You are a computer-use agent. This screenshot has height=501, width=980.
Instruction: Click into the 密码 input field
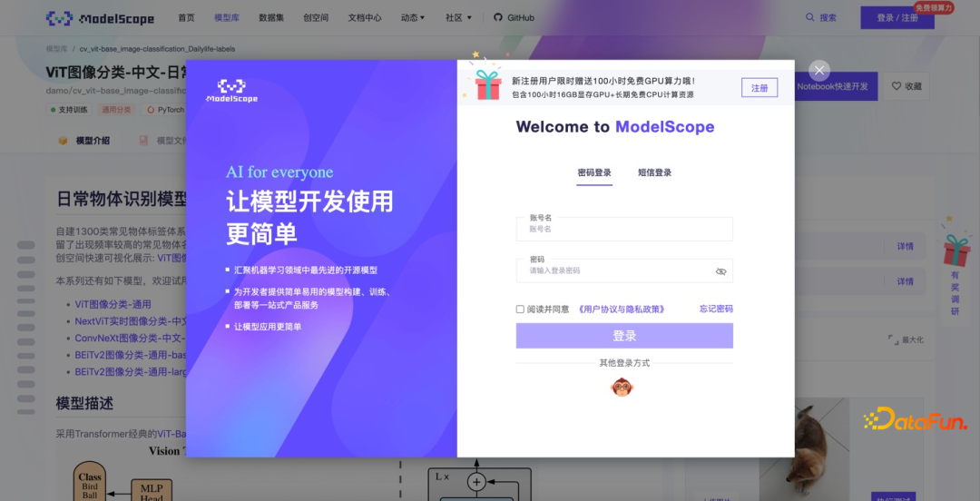(624, 270)
